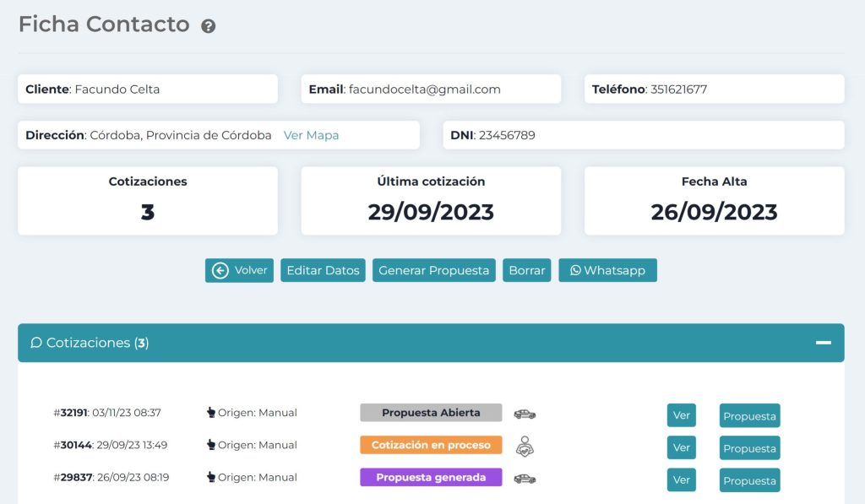Delete contact using Borrar button
Viewport: 865px width, 504px height.
pyautogui.click(x=527, y=270)
